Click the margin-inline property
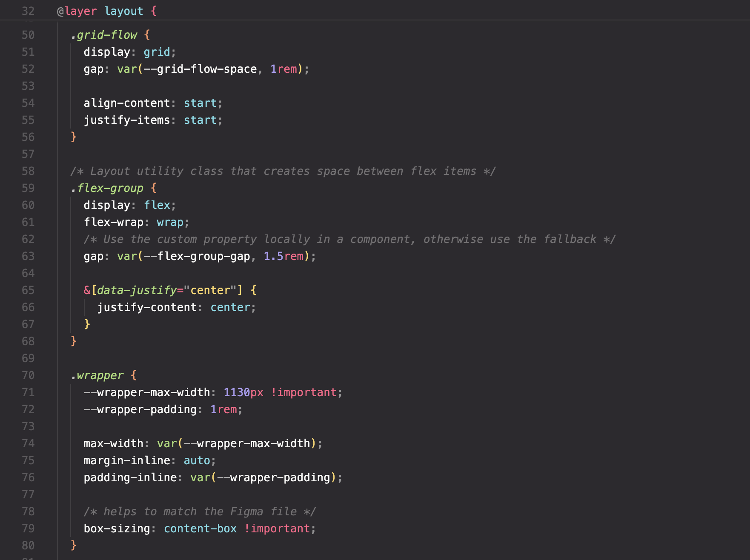The width and height of the screenshot is (750, 560). coord(126,460)
